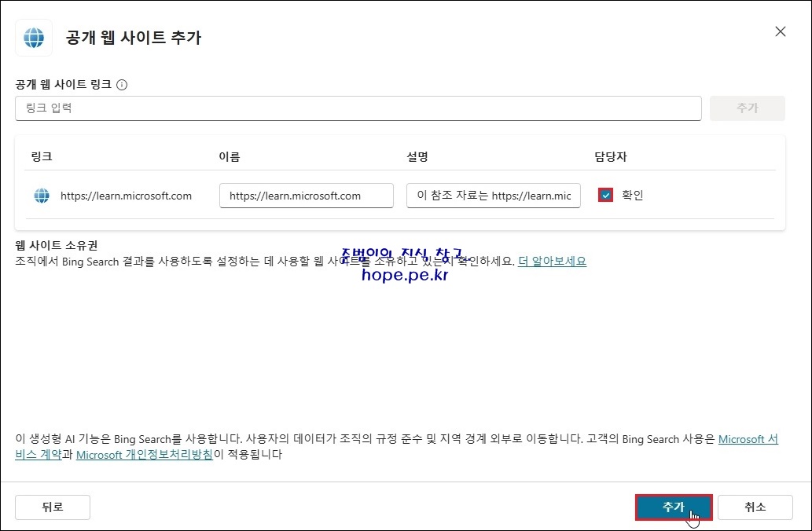This screenshot has height=531, width=812.
Task: Uncheck the 확인 owner checkbox
Action: 605,195
